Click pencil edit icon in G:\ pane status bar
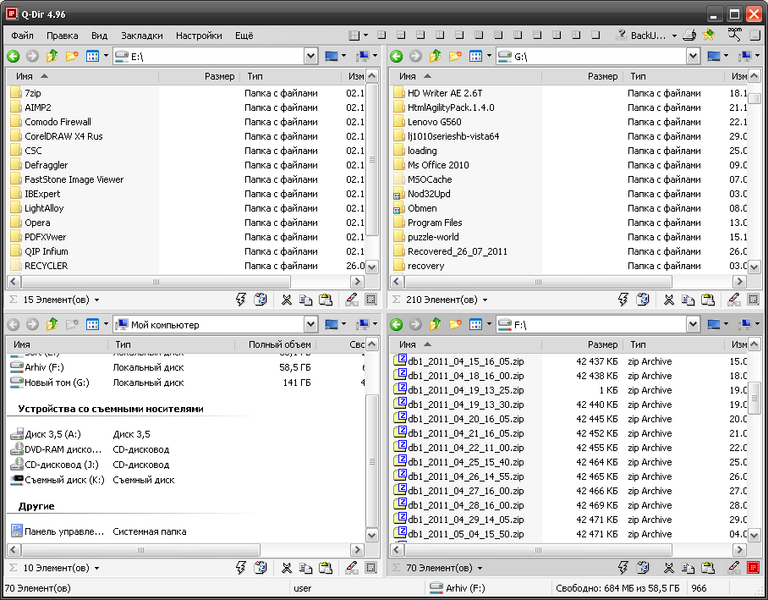Image resolution: width=768 pixels, height=600 pixels. click(x=734, y=299)
